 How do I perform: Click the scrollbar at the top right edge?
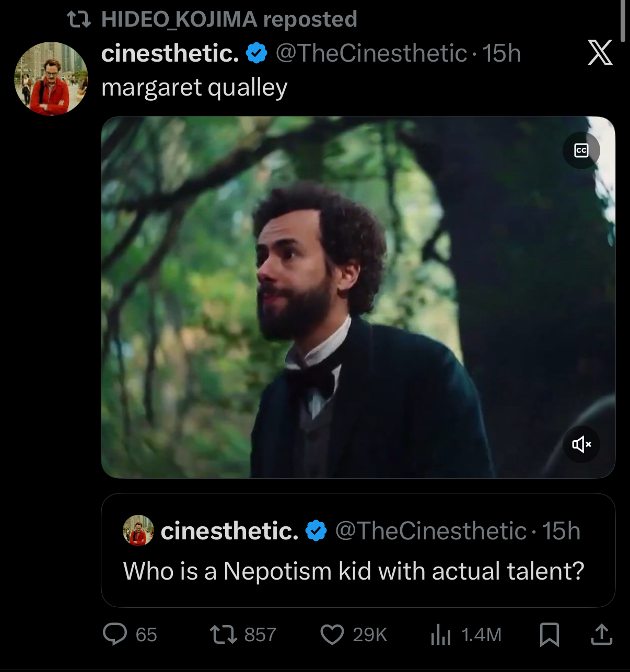point(623,21)
